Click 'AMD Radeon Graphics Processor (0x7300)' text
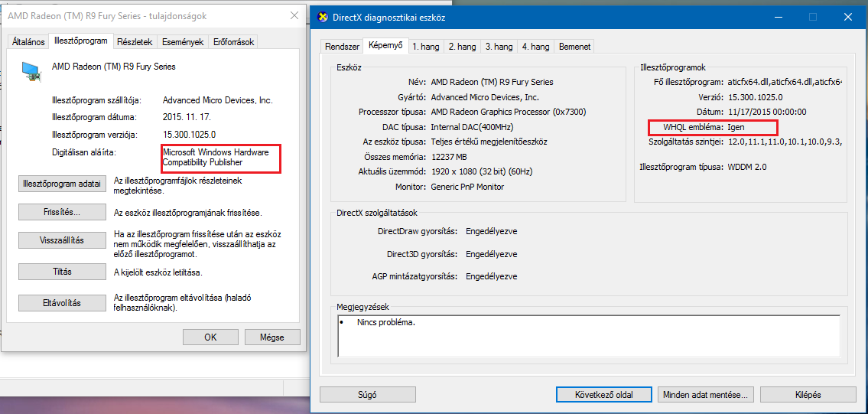The image size is (868, 414). pos(508,112)
